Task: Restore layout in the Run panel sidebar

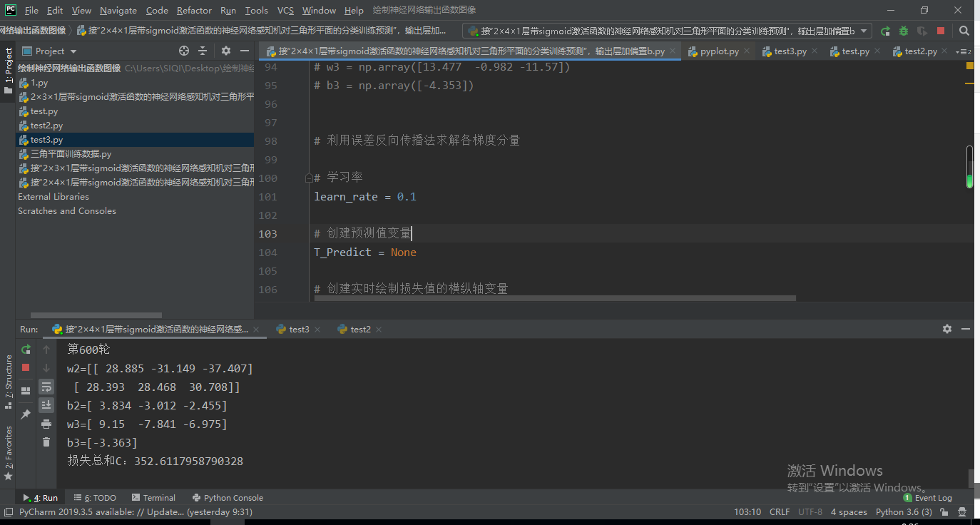Action: (26, 391)
